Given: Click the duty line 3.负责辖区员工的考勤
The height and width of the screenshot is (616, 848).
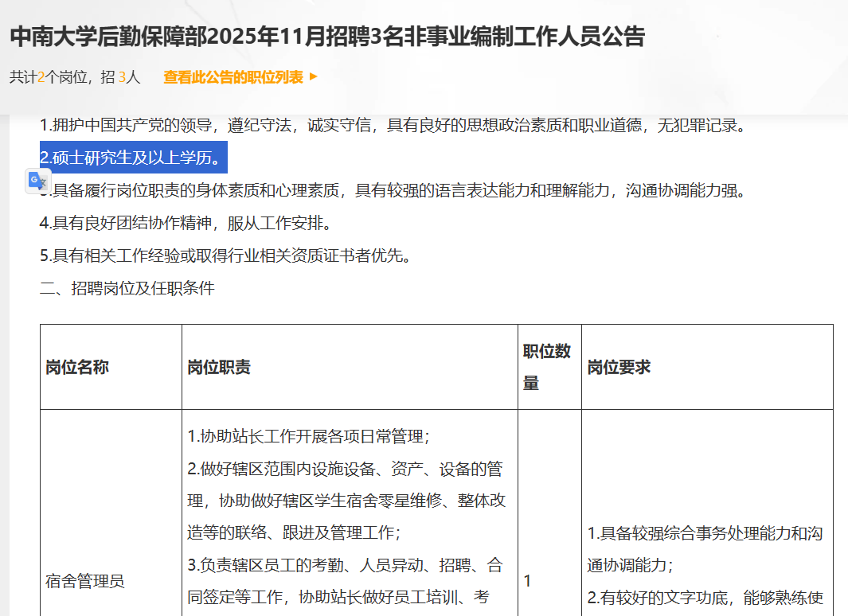Looking at the screenshot, I should click(x=345, y=581).
